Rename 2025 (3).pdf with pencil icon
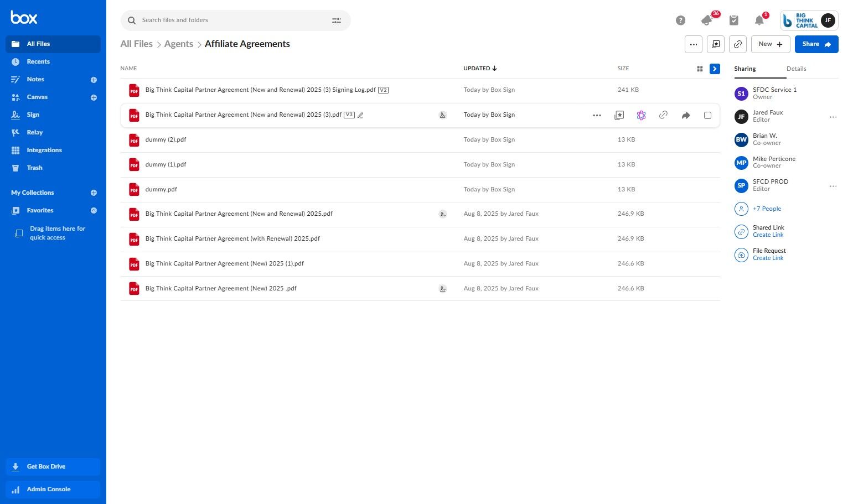Image resolution: width=853 pixels, height=504 pixels. 360,115
